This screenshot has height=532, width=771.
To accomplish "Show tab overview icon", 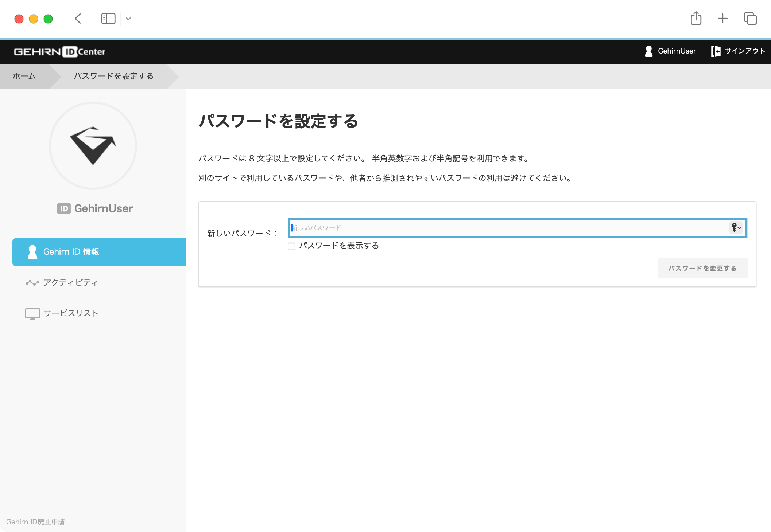I will 750,19.
